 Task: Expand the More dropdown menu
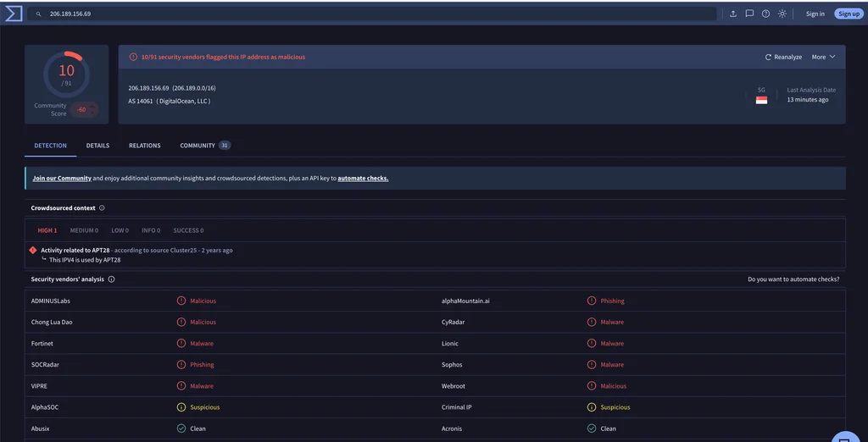coord(824,57)
